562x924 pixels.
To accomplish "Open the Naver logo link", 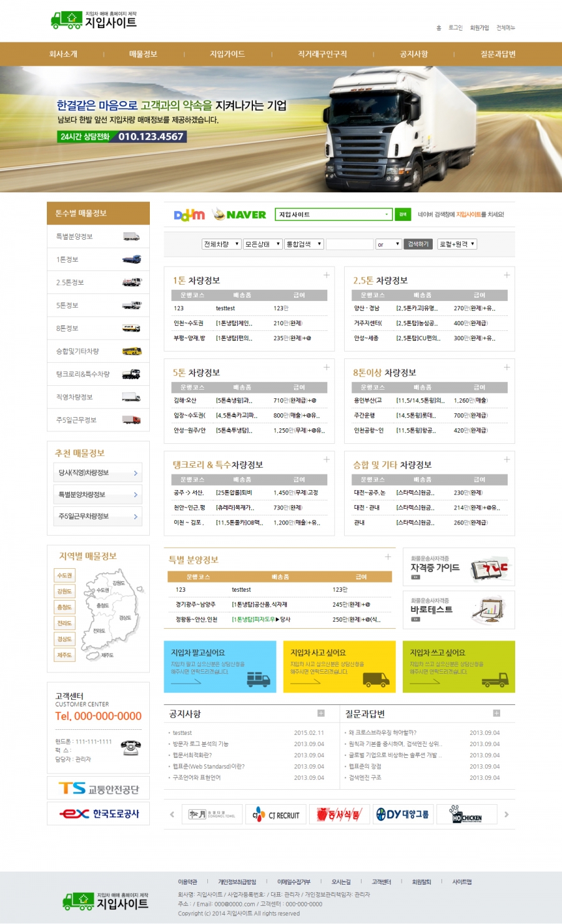I will [x=240, y=215].
